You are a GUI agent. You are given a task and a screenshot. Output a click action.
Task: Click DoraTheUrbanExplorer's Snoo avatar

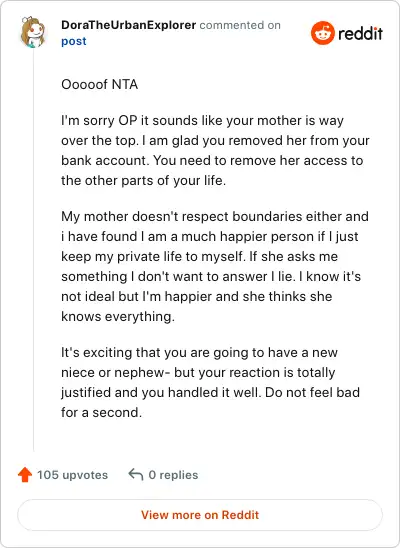pyautogui.click(x=33, y=32)
